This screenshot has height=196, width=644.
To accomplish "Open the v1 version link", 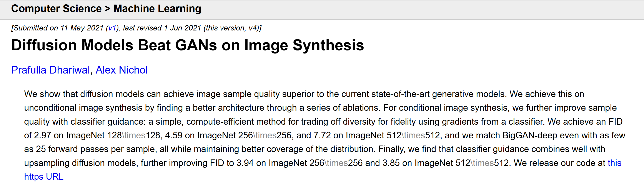I will (x=112, y=28).
